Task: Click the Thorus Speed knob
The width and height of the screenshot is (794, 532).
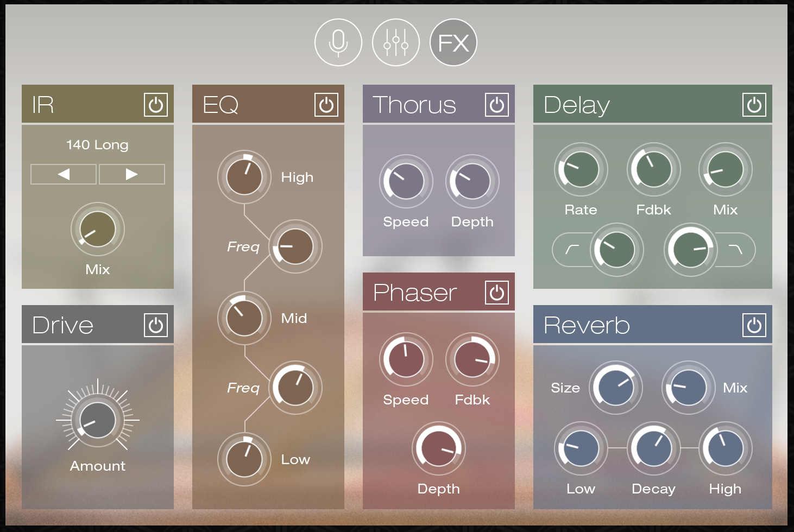Action: (x=406, y=181)
